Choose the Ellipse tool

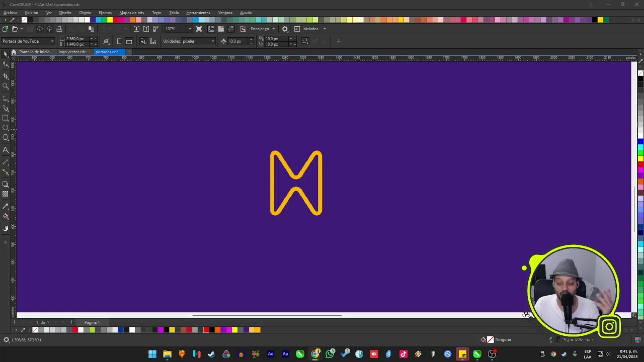pyautogui.click(x=6, y=128)
